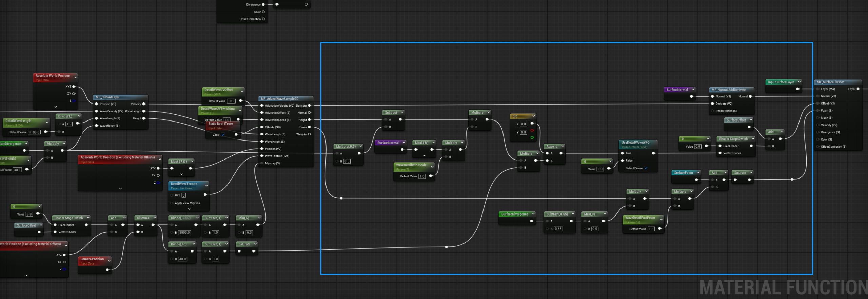Click the Apply View MipBias pin on DetailWaveTexture
The height and width of the screenshot is (299, 868).
click(x=172, y=203)
